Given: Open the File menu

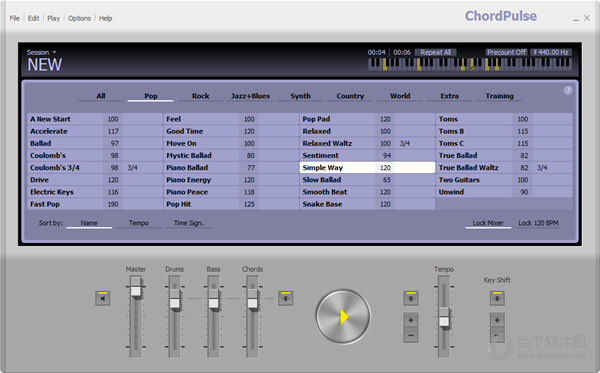Looking at the screenshot, I should [15, 18].
